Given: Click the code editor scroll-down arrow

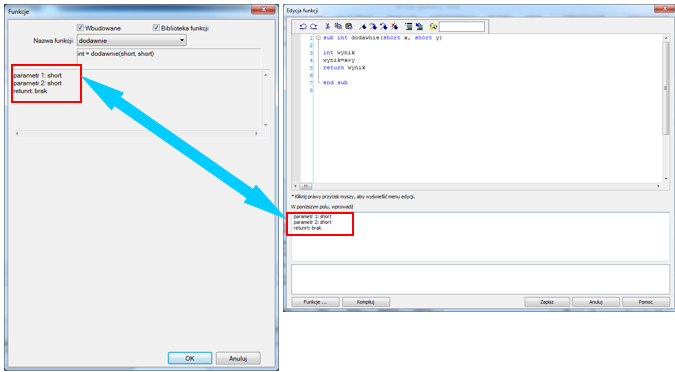Looking at the screenshot, I should click(x=666, y=178).
